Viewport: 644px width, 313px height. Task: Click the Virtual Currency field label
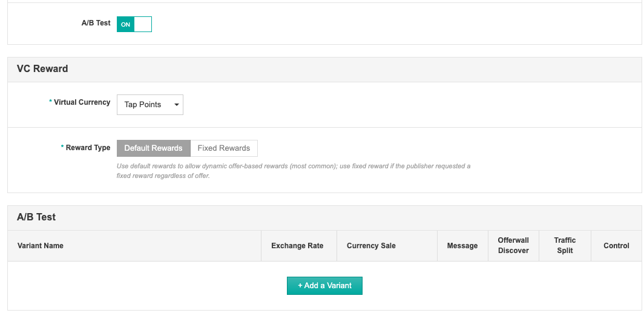pos(82,102)
